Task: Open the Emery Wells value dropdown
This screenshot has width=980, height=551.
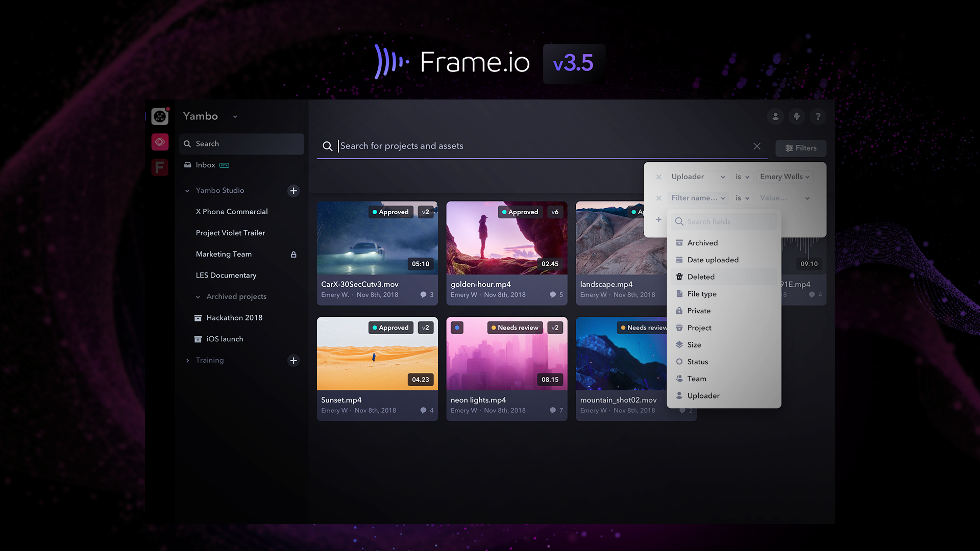Action: (784, 177)
